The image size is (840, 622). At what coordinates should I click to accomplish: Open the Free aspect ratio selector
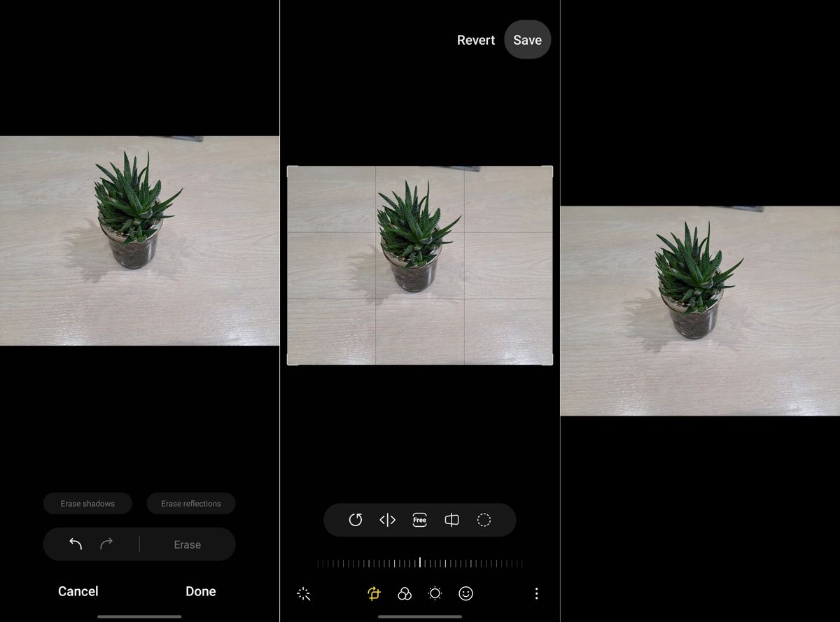click(x=419, y=520)
